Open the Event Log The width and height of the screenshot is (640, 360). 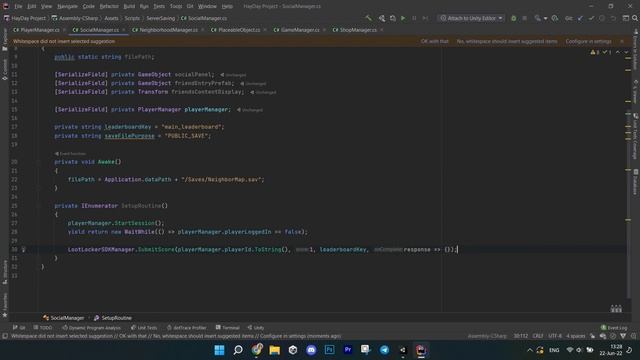(614, 327)
